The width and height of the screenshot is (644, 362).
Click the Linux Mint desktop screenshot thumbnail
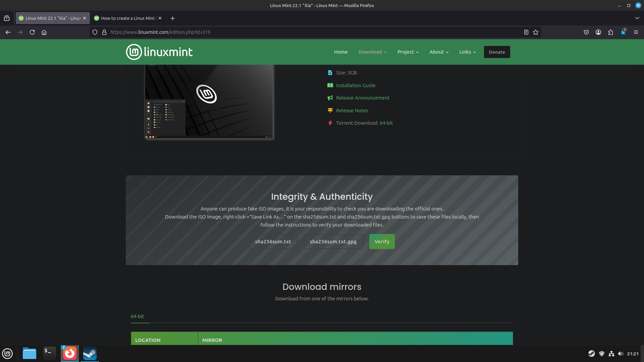click(209, 101)
